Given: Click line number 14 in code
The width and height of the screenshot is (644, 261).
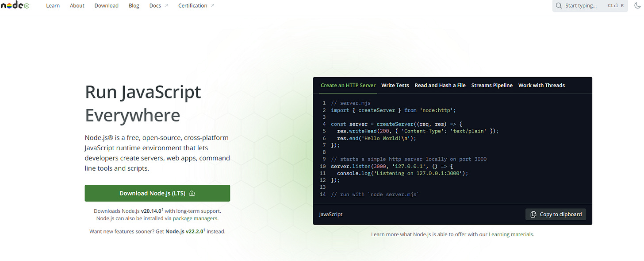Looking at the screenshot, I should click(322, 195).
